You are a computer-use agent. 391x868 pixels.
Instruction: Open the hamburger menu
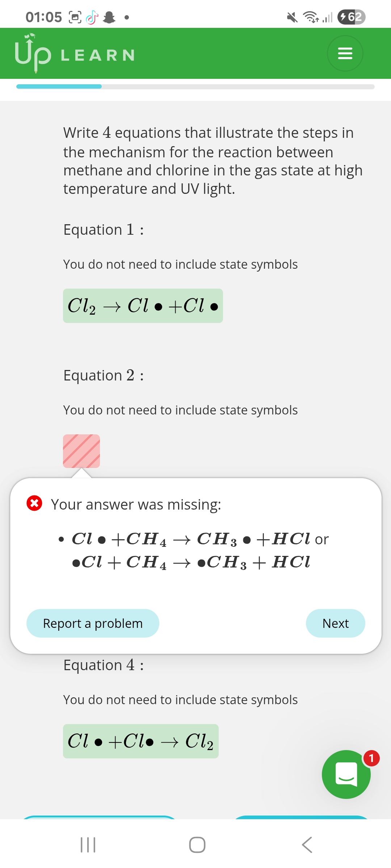[345, 54]
